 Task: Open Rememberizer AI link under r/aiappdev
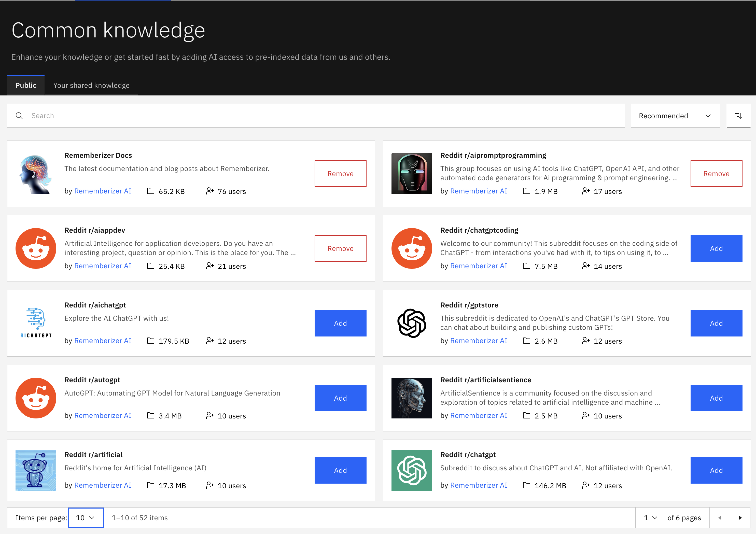(103, 266)
